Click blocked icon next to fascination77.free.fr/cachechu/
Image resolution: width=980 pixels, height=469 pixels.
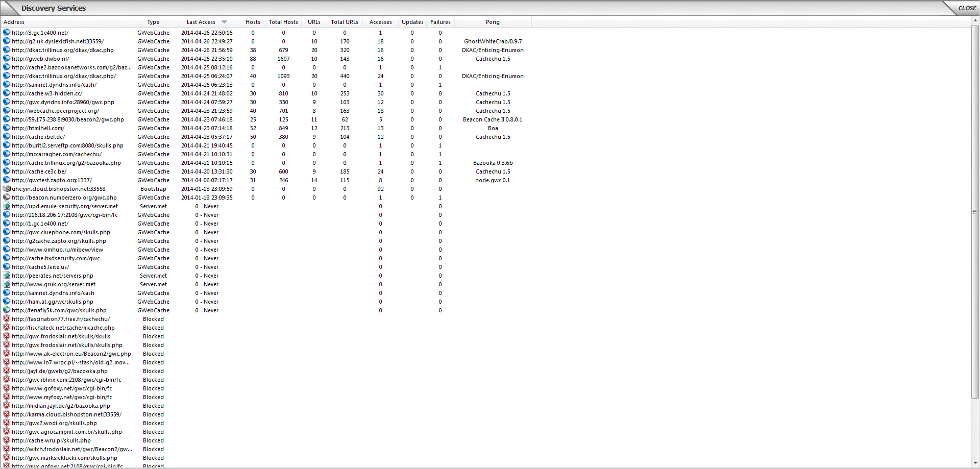7,319
